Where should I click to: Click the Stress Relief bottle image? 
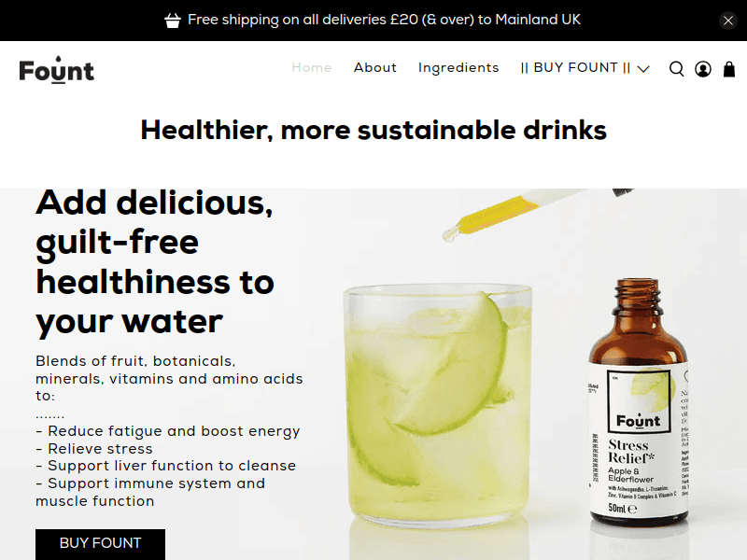coord(639,403)
